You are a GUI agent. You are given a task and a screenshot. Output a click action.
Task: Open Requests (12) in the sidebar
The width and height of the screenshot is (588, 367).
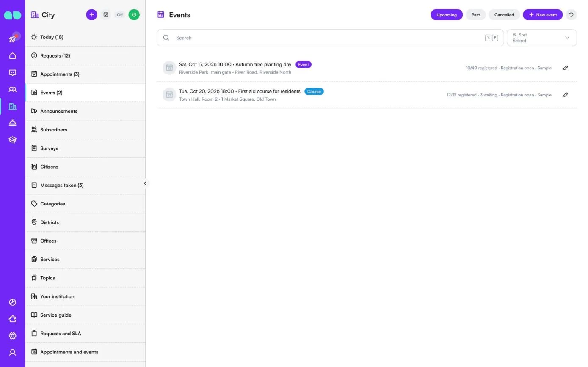[x=85, y=56]
